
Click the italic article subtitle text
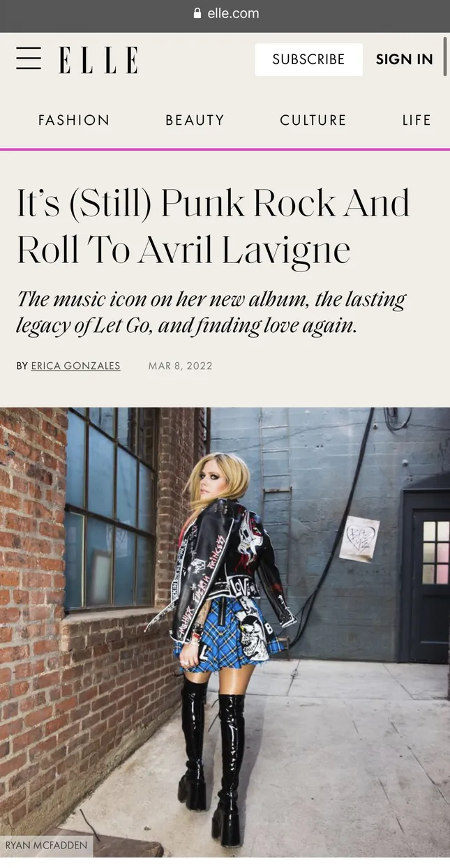211,312
